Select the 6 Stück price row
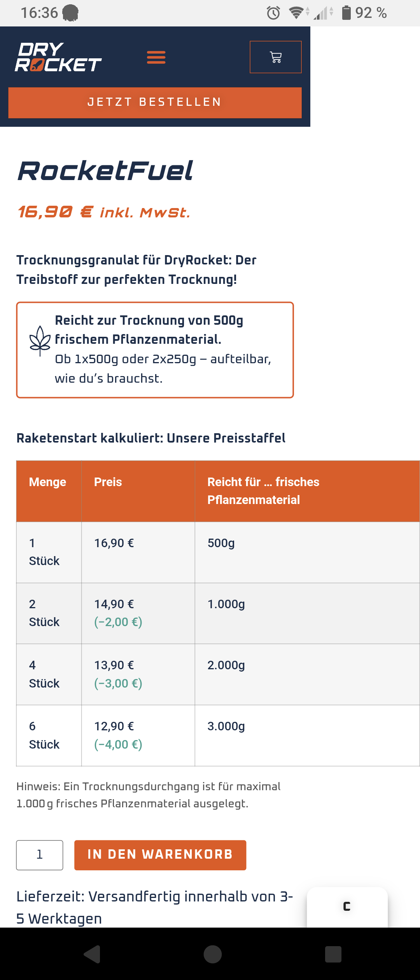 click(218, 735)
